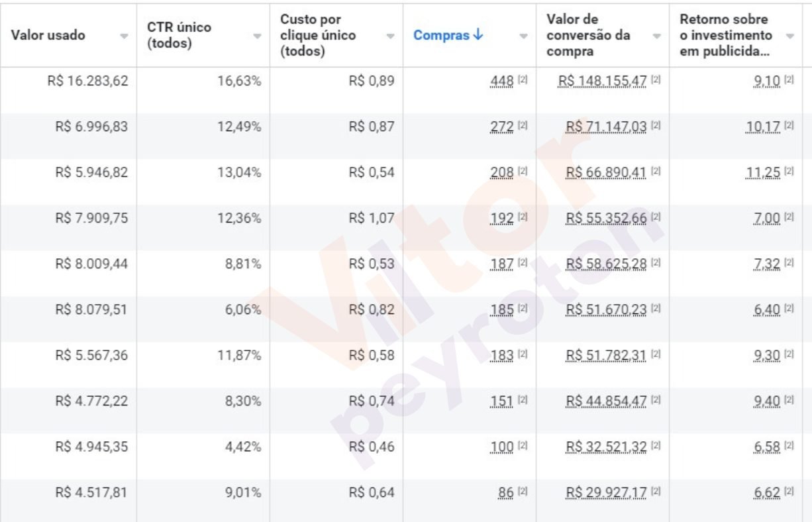Open the Compras column options dropdown
This screenshot has width=812, height=522.
(524, 36)
